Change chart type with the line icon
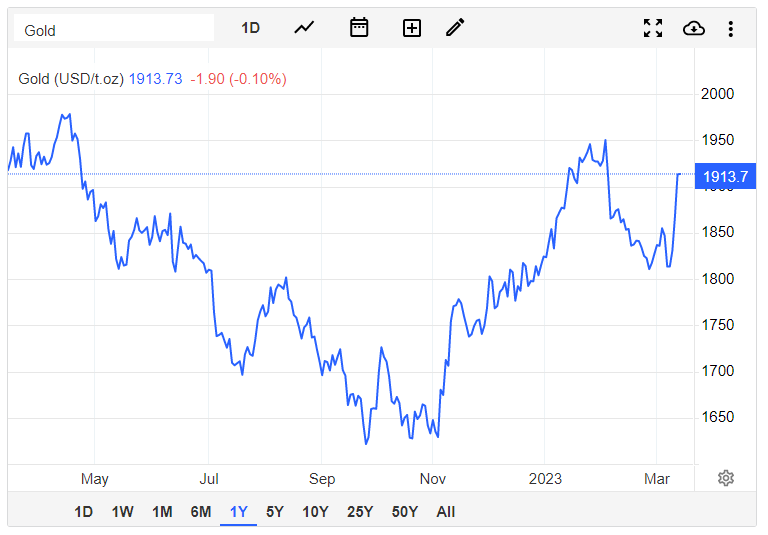Viewport: 768px width, 535px height. click(304, 28)
